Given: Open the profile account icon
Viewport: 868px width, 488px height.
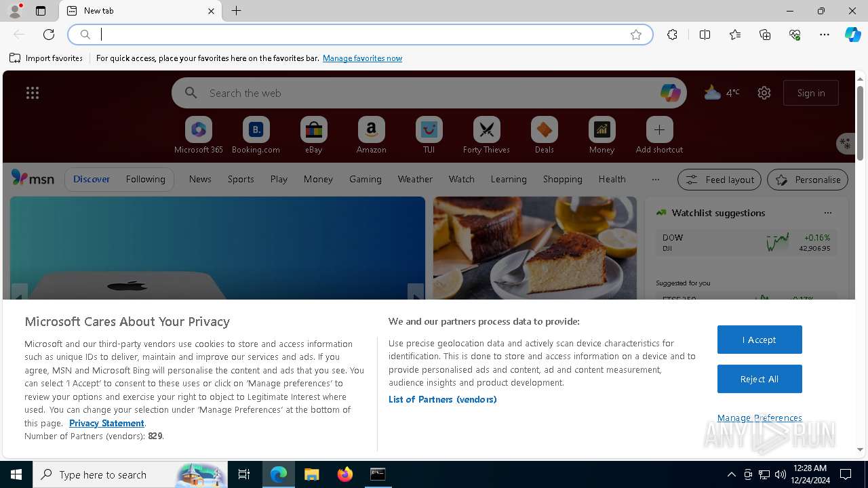Looking at the screenshot, I should (x=15, y=11).
